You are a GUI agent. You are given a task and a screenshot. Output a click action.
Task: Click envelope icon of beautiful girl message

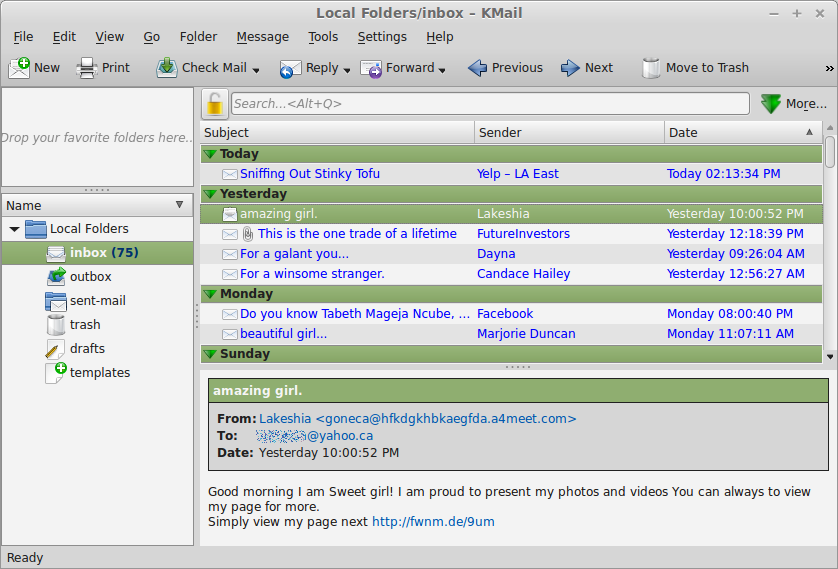point(230,334)
